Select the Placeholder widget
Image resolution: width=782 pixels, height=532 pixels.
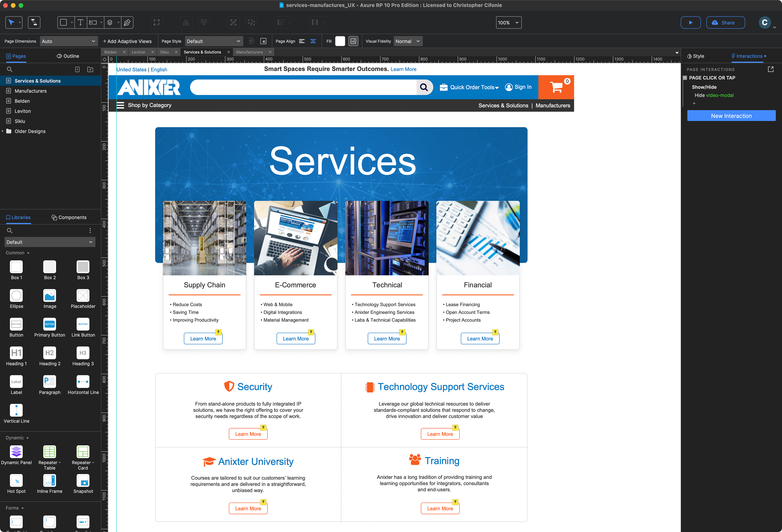83,299
